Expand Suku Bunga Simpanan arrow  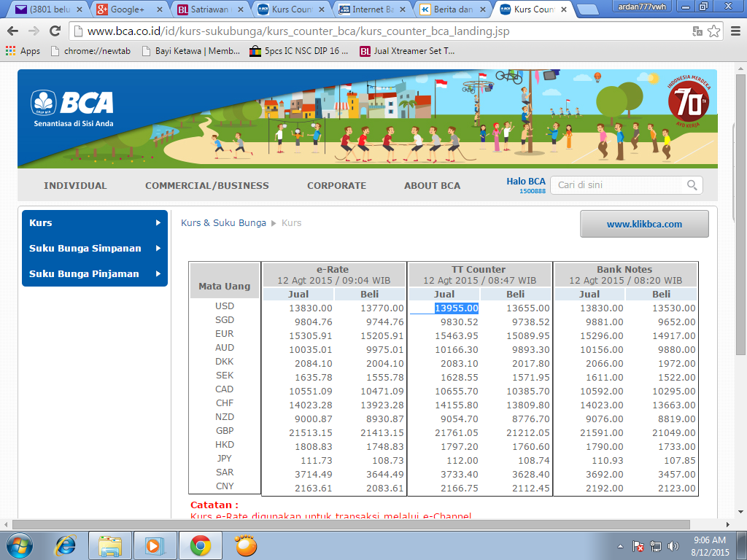coord(158,248)
